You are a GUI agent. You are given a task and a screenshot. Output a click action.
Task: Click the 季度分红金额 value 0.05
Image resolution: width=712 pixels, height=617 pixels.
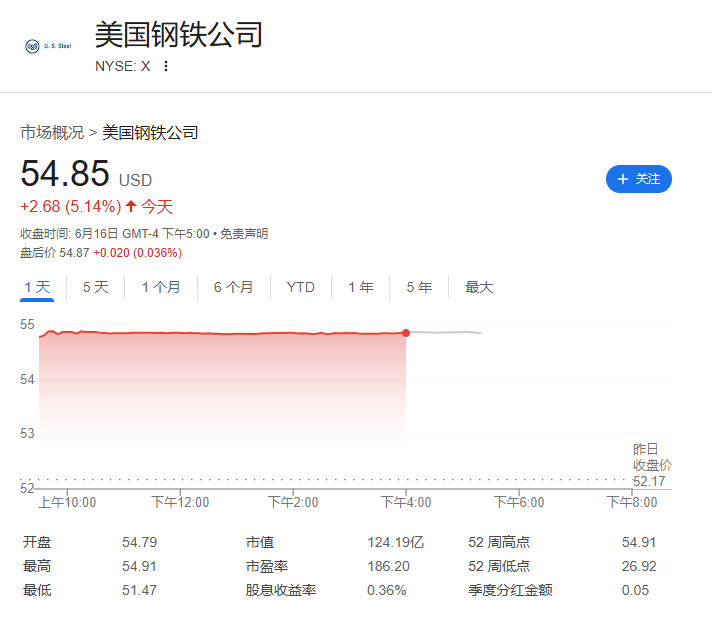pyautogui.click(x=636, y=590)
